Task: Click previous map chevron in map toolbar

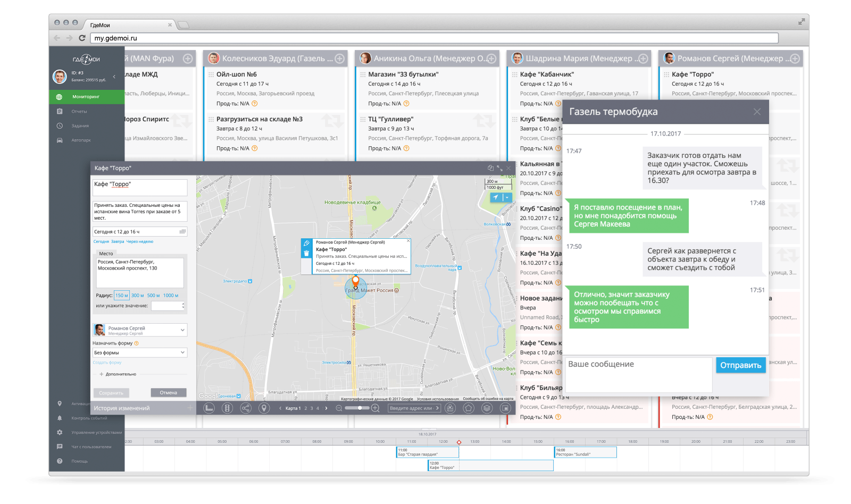Action: point(280,408)
